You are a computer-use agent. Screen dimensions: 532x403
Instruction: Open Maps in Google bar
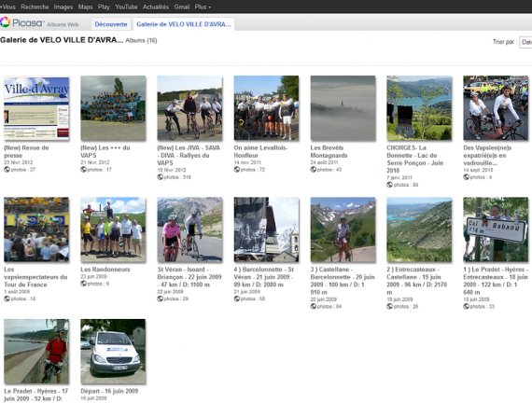point(85,7)
